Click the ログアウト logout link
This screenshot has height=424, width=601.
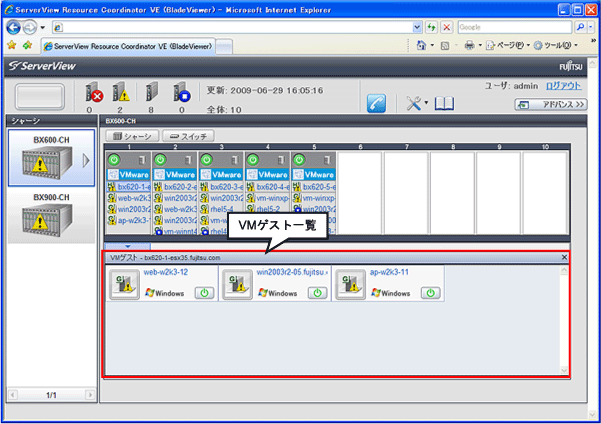point(563,86)
